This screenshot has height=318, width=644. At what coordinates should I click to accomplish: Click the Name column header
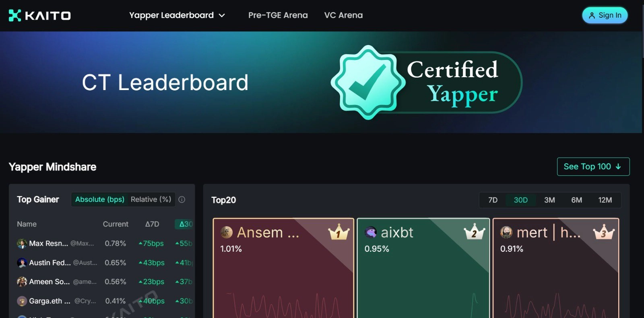pos(27,224)
